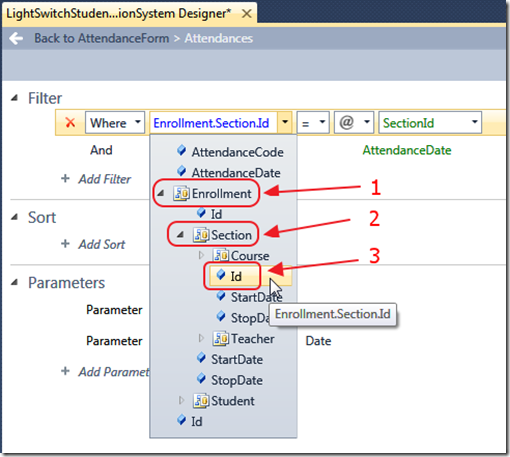Click Add Filter link
Viewport: 510px width, 457px height.
(105, 179)
